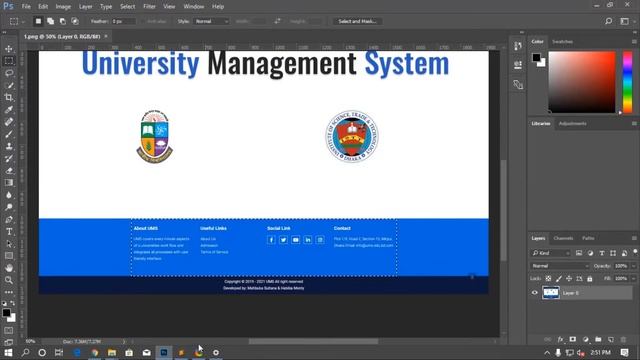Click the hue spectrum slider in Color panel
The width and height of the screenshot is (640, 360).
(x=627, y=82)
